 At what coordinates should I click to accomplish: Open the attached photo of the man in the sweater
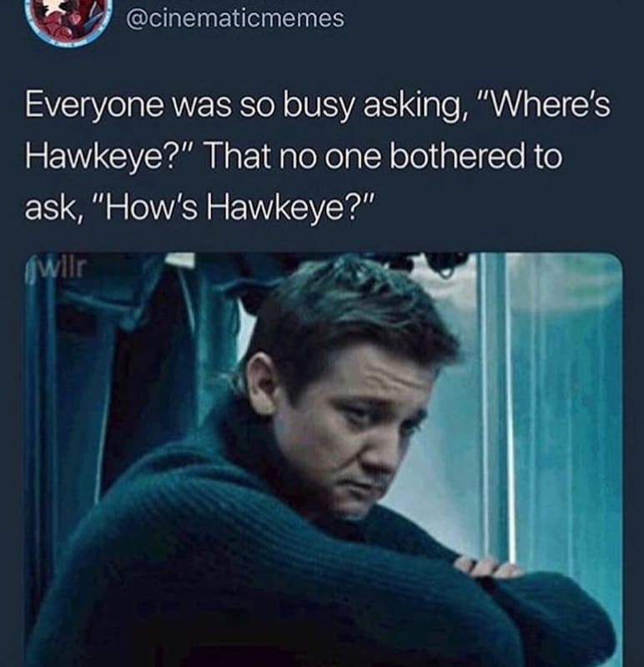(324, 459)
